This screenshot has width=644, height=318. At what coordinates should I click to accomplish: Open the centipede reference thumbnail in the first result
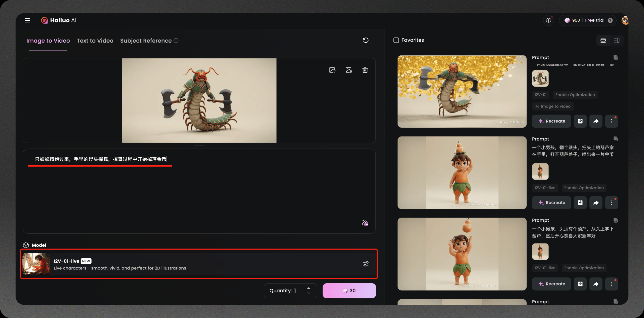(540, 78)
